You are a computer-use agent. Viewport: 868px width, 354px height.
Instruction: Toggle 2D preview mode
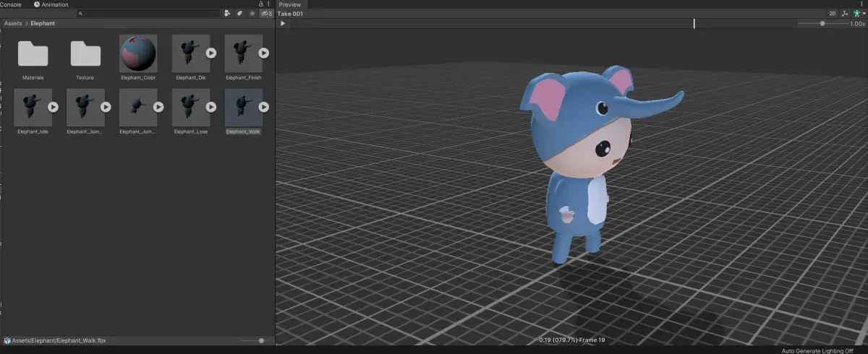(833, 14)
